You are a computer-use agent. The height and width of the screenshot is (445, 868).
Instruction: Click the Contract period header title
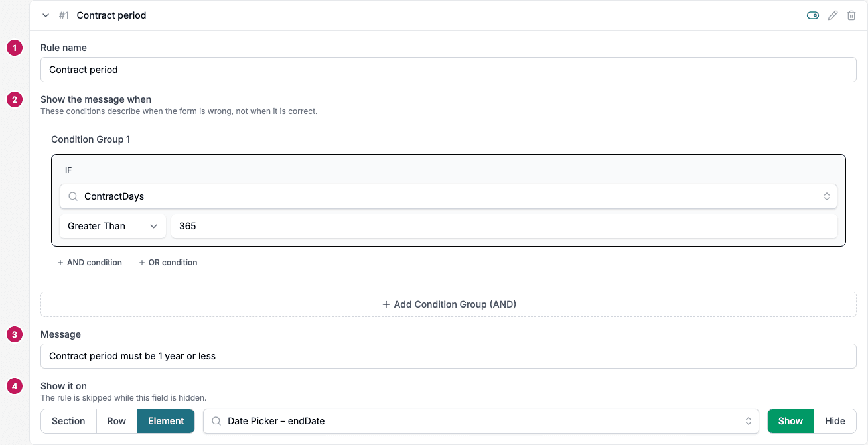[111, 15]
